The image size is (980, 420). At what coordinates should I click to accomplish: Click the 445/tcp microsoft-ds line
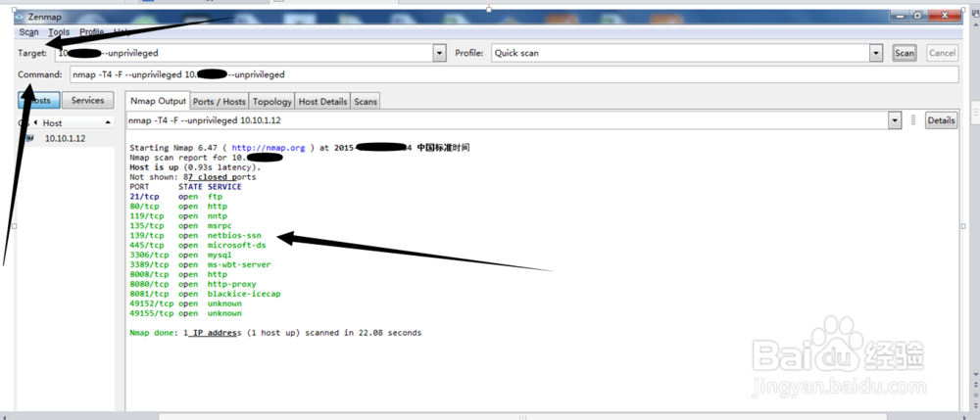click(198, 246)
